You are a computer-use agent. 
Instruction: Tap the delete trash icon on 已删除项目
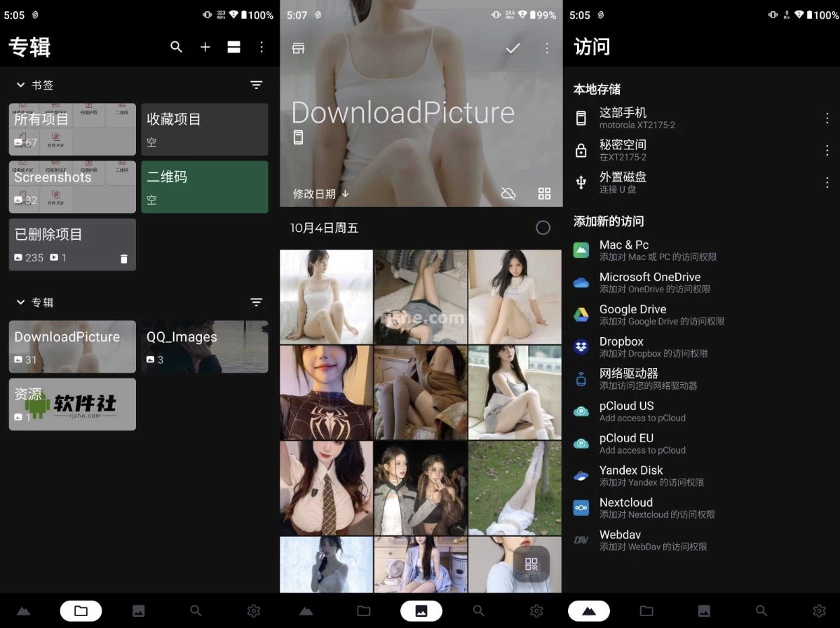pos(124,258)
